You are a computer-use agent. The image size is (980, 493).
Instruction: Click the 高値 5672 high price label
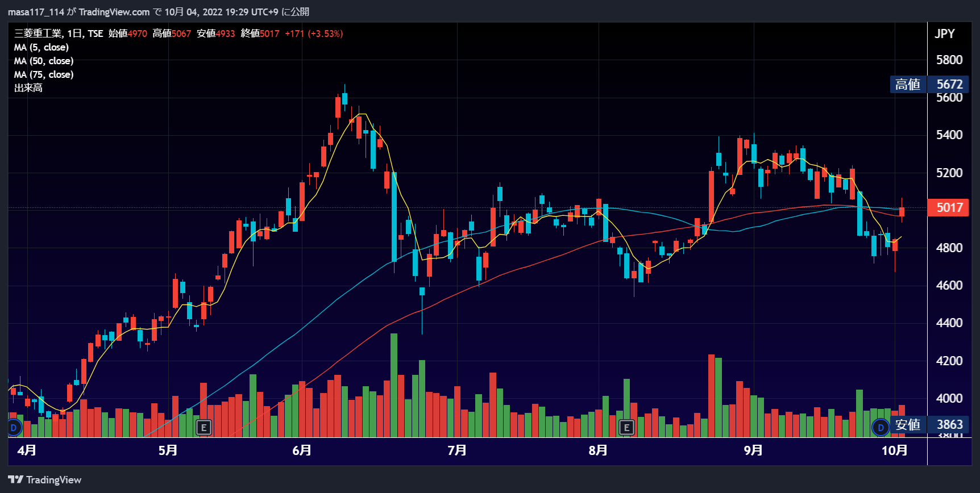pos(929,84)
